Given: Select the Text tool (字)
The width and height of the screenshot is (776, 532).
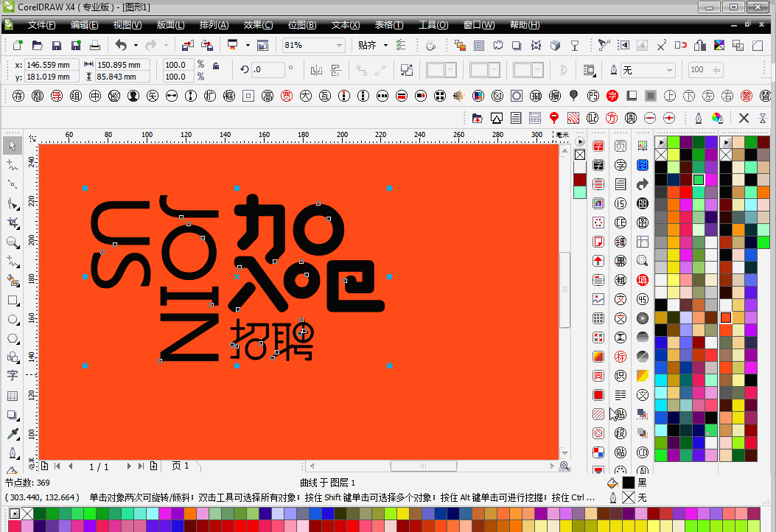Looking at the screenshot, I should click(13, 376).
